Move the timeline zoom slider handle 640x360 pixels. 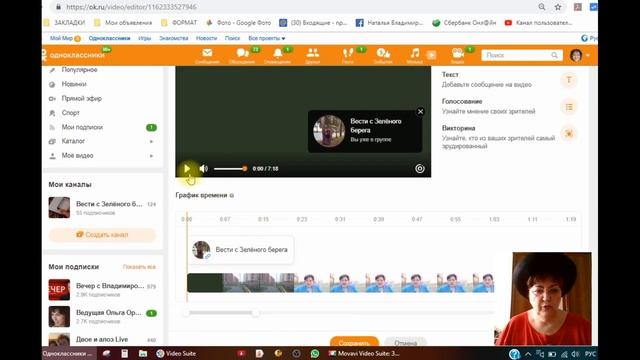(256, 313)
